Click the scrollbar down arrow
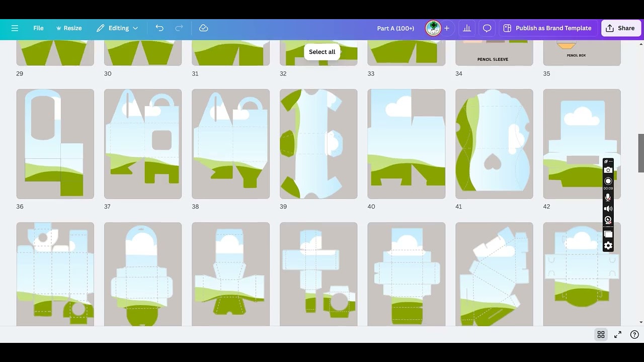Image resolution: width=644 pixels, height=362 pixels. click(x=641, y=322)
